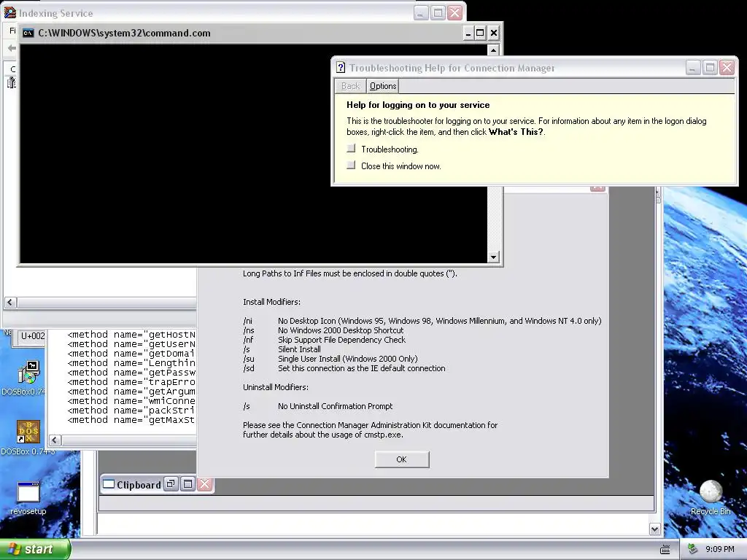Click the on-screen keyboard icon in taskbar
This screenshot has width=747, height=560.
(x=665, y=550)
